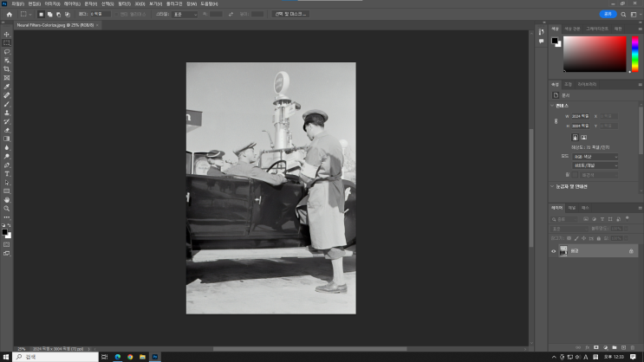Open the RGB 색상 mode dropdown

[x=595, y=156]
